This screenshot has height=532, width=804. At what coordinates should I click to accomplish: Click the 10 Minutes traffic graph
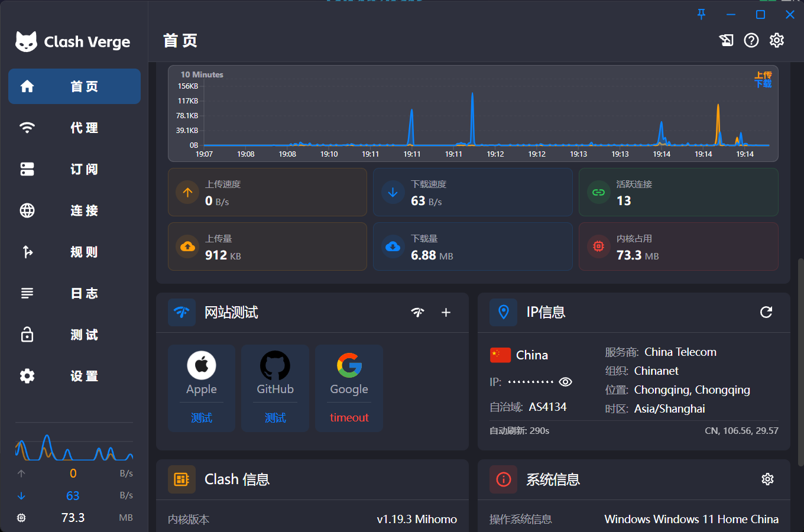[x=473, y=113]
